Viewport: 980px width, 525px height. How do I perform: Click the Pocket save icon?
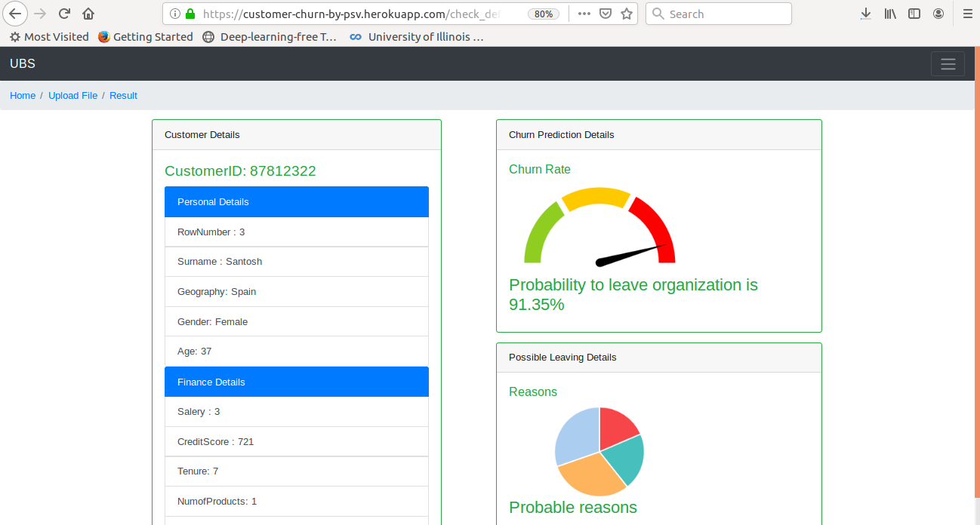[x=606, y=14]
